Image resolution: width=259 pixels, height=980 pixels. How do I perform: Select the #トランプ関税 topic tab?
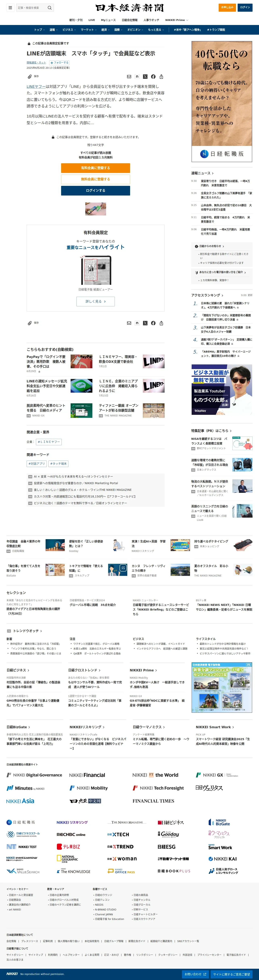[216, 30]
